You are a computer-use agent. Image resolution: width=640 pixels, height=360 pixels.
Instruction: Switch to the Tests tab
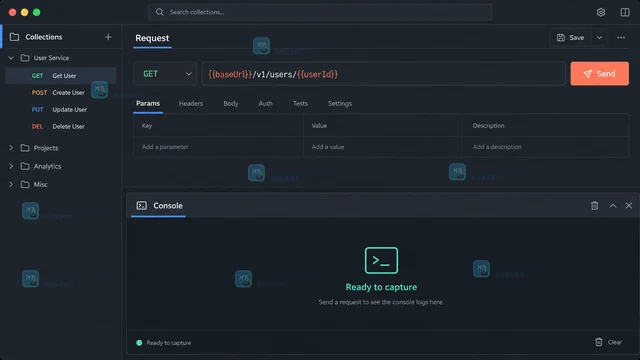[x=300, y=104]
